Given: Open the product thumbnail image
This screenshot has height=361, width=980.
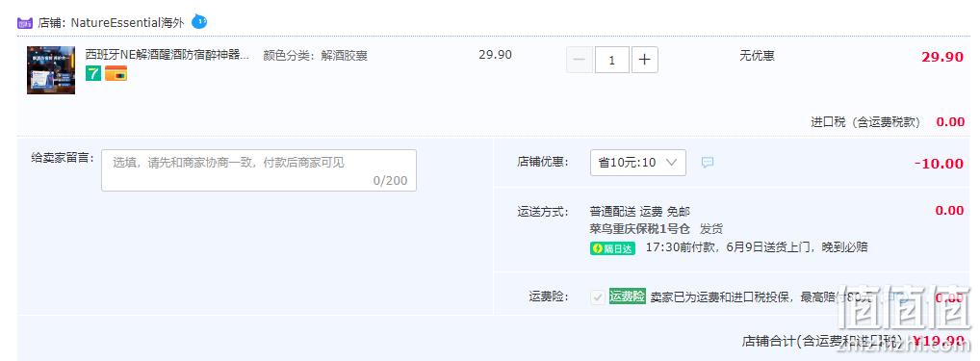Looking at the screenshot, I should [x=51, y=70].
